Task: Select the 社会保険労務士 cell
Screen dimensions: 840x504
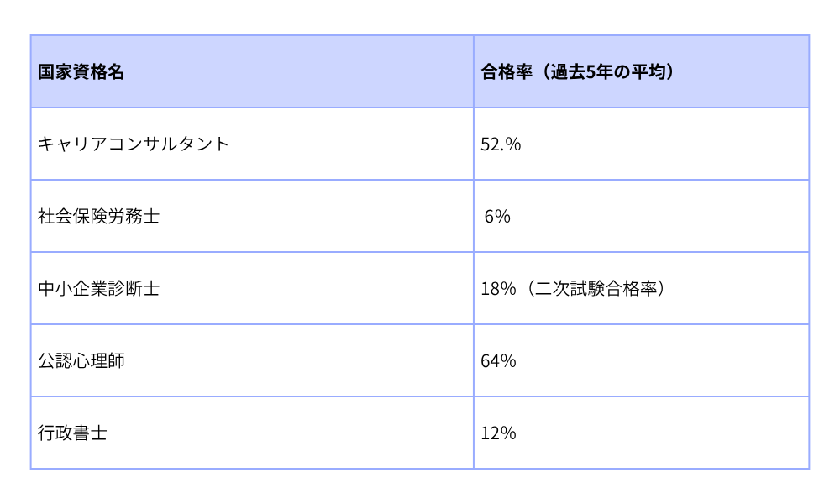Action: (99, 217)
